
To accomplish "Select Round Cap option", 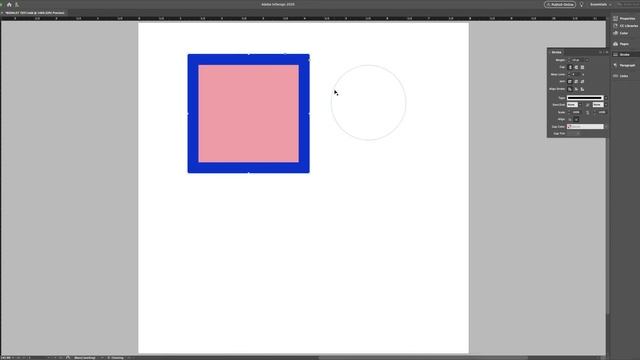I will tap(576, 67).
